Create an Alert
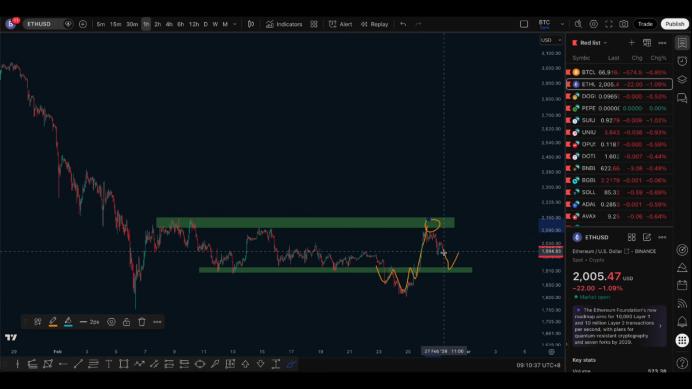 [x=340, y=24]
